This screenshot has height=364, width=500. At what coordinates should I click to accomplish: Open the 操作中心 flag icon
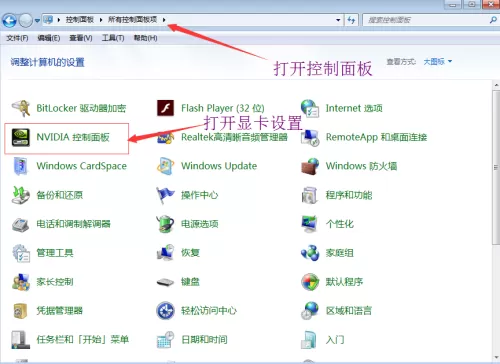tap(165, 195)
